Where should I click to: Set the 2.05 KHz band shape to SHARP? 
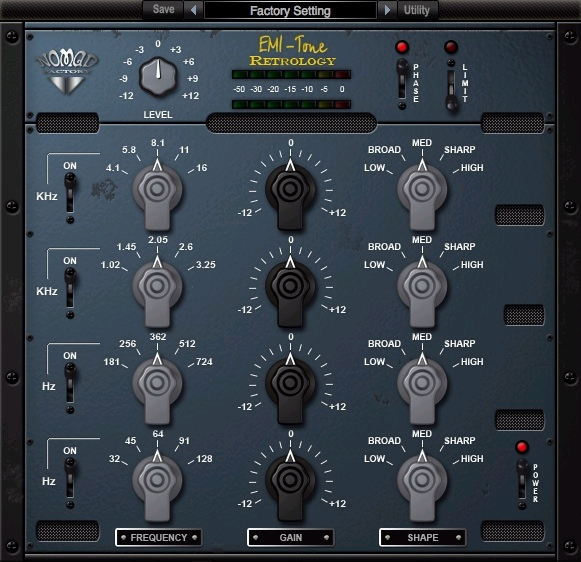[459, 247]
